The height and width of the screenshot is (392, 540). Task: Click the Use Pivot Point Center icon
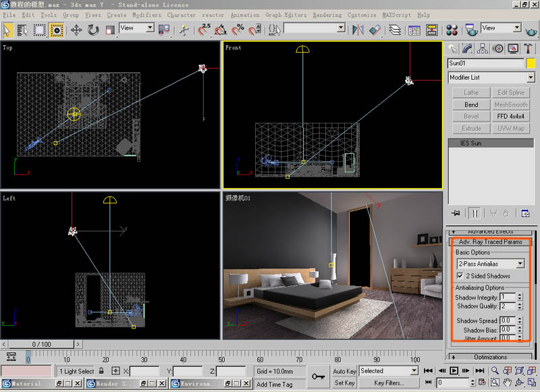pyautogui.click(x=164, y=30)
